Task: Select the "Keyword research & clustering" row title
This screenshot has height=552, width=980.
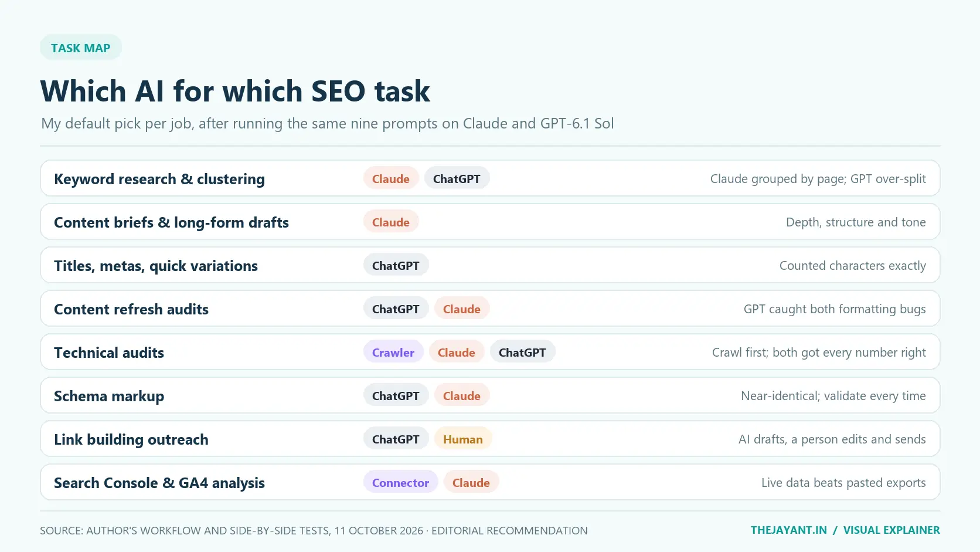Action: 159,179
